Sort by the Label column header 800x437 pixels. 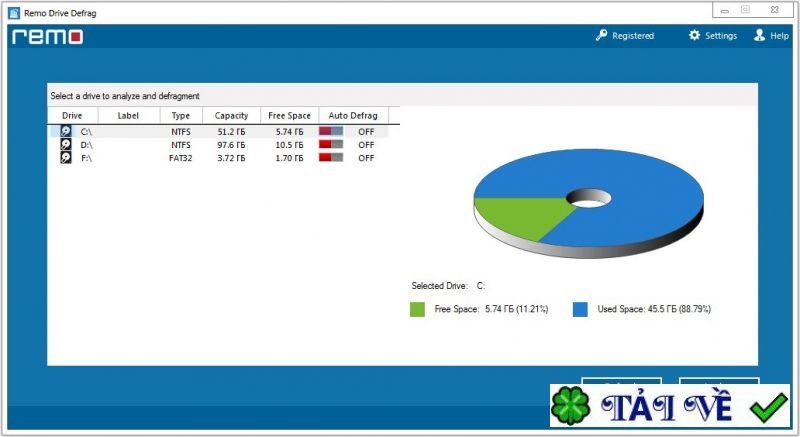pos(128,116)
